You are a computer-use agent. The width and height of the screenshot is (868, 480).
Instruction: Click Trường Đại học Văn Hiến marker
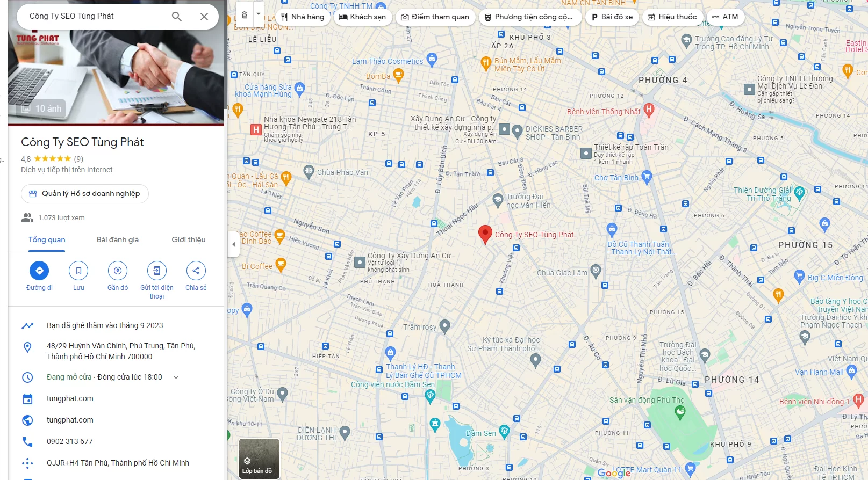(498, 200)
